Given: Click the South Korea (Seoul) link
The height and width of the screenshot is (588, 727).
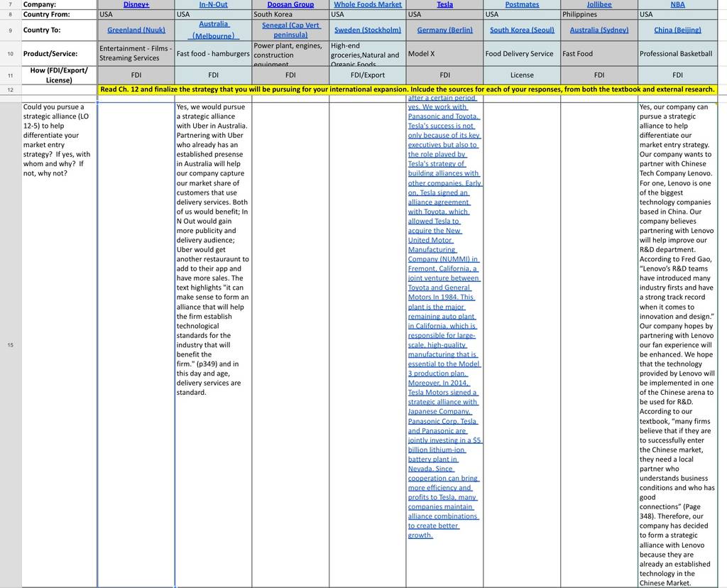Looking at the screenshot, I should 522,30.
